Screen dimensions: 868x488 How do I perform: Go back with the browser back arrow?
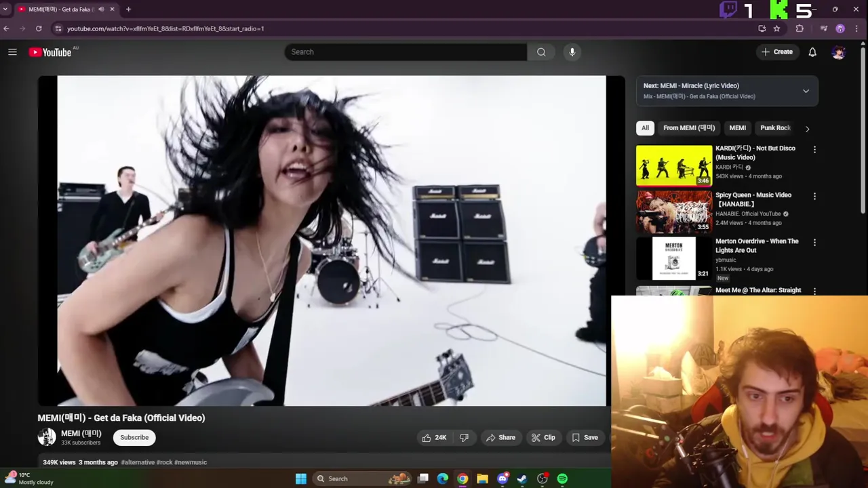(6, 28)
